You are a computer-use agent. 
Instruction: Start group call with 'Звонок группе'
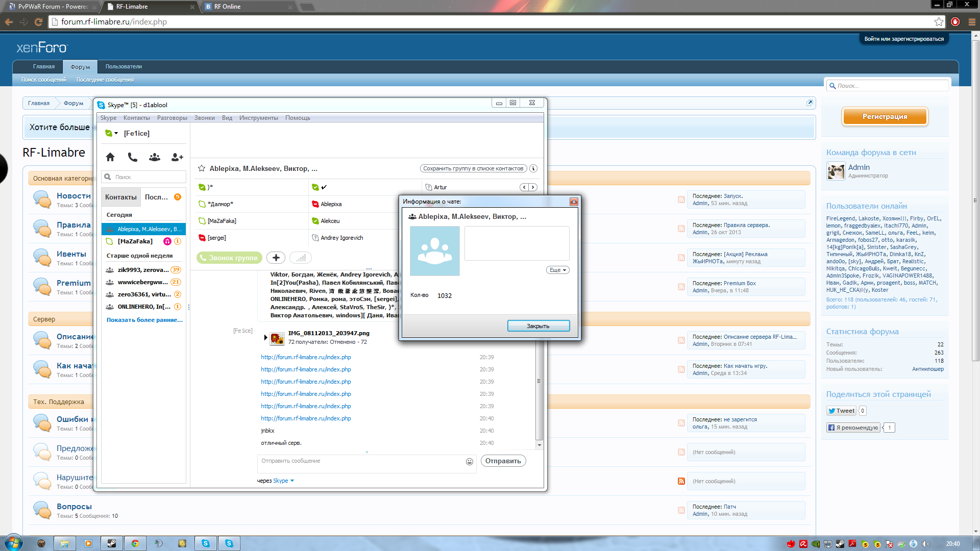click(x=229, y=258)
